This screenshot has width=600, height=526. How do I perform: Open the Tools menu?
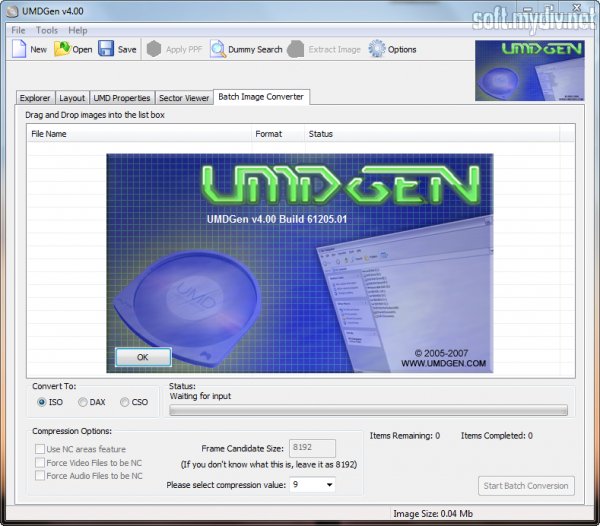pyautogui.click(x=47, y=30)
